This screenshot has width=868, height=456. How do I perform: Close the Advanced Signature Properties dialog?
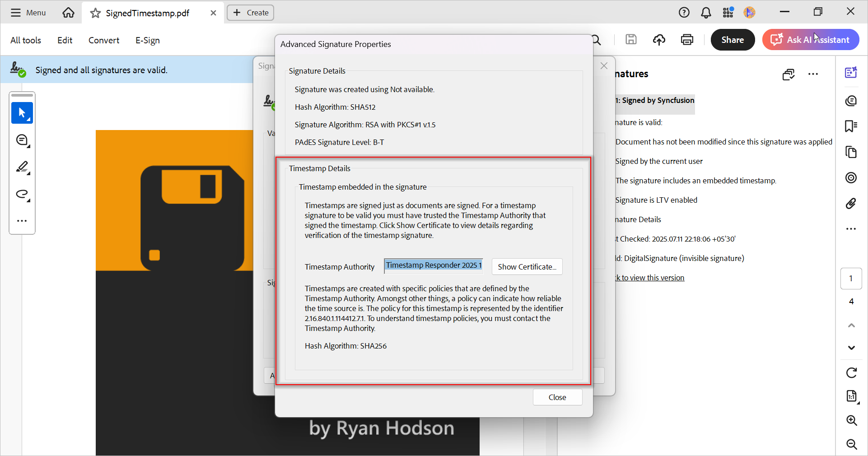pos(557,397)
